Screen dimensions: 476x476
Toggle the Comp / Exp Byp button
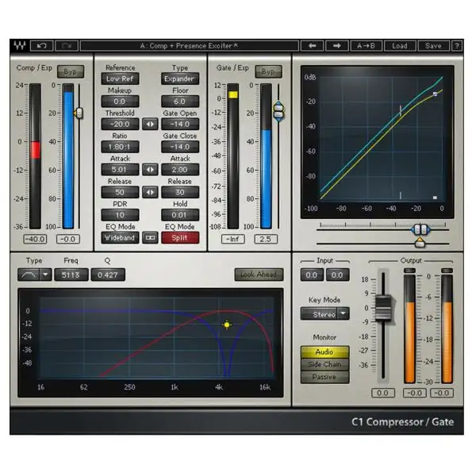[71, 72]
